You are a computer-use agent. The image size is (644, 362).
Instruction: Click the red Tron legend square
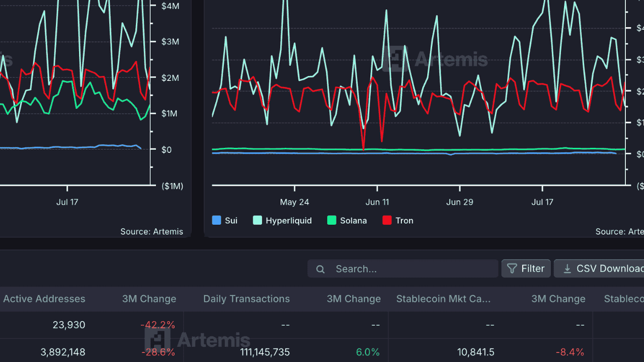pyautogui.click(x=387, y=220)
